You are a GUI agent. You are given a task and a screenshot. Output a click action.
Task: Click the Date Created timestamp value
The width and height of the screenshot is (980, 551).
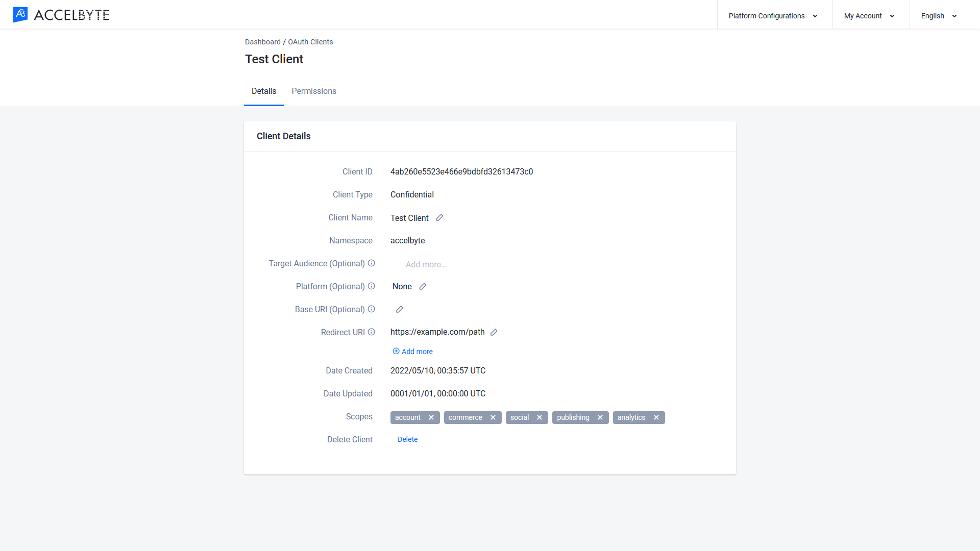pyautogui.click(x=438, y=371)
